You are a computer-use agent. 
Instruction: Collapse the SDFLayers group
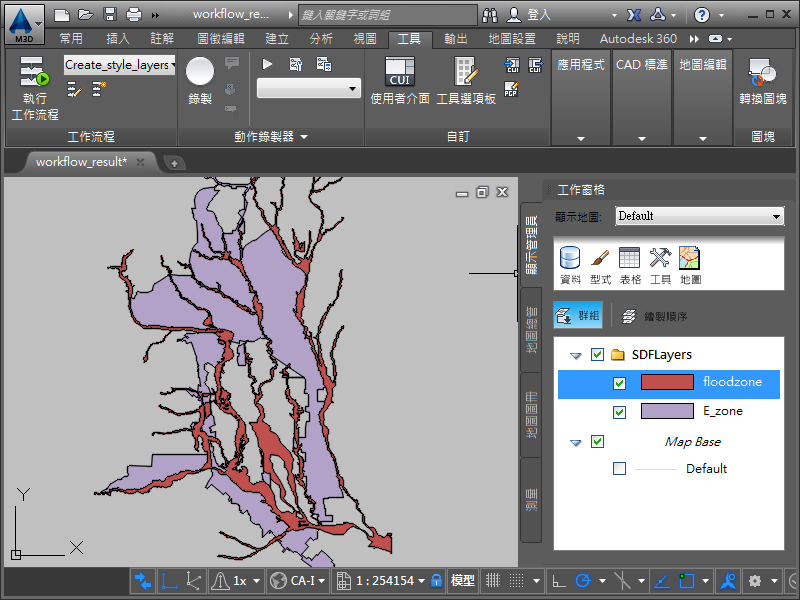point(575,355)
